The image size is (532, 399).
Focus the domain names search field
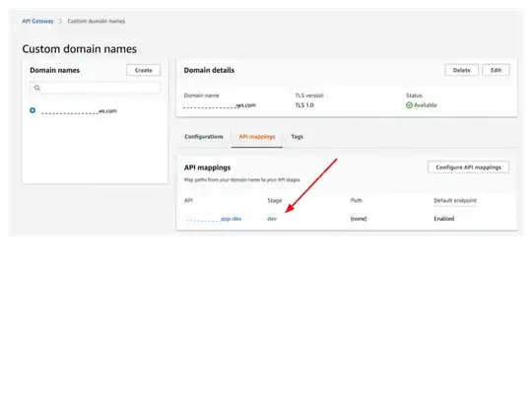[95, 88]
